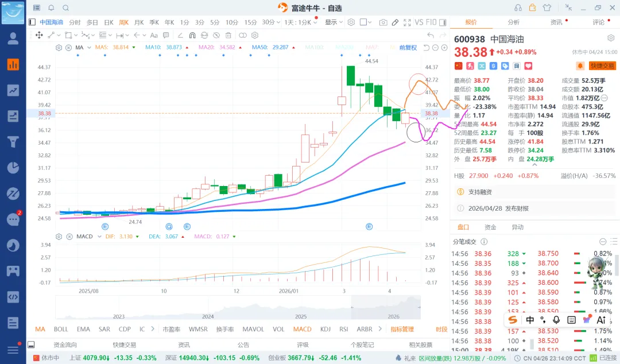Open the 资金 tab below quote
This screenshot has width=620, height=364.
[x=490, y=227]
